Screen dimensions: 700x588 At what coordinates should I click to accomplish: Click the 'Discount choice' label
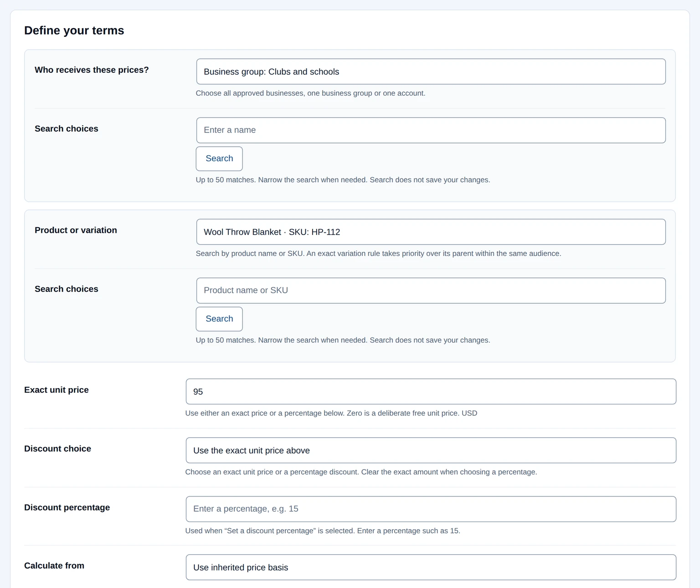57,449
